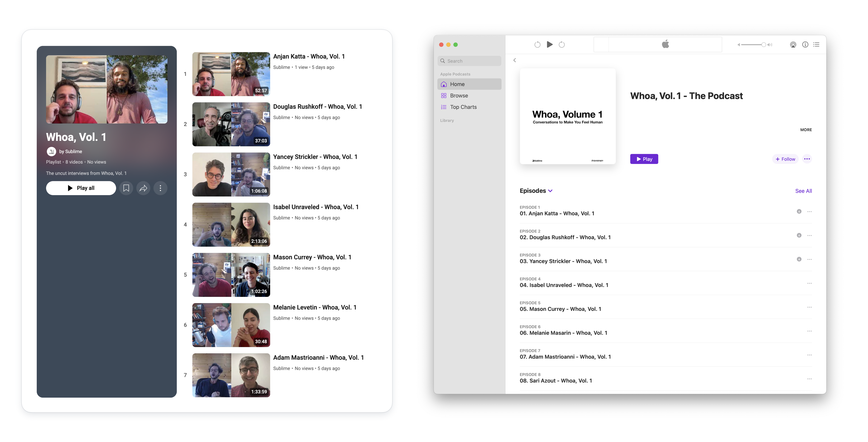Click the Isabel Unraveled video title
The width and height of the screenshot is (868, 442).
coord(316,207)
